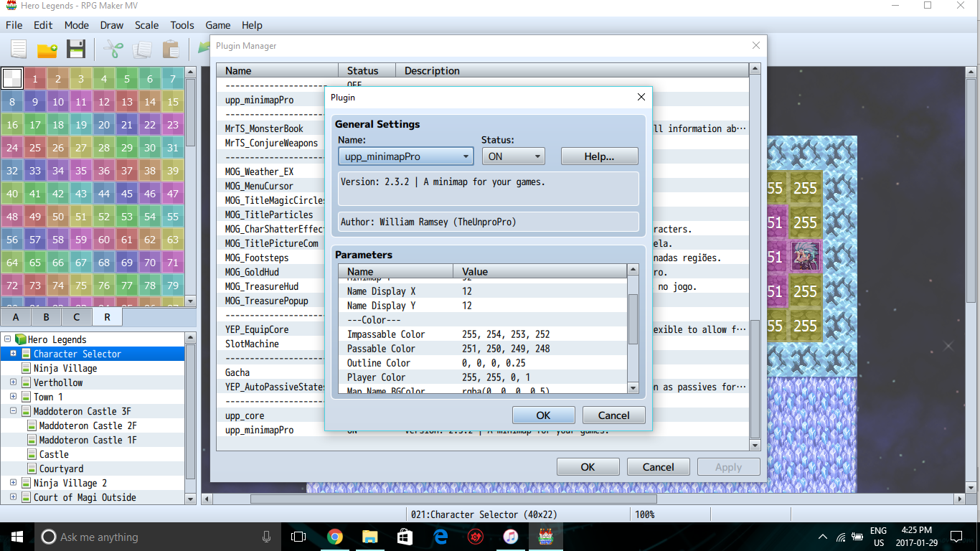Viewport: 980px width, 551px height.
Task: Open the Help menu
Action: [252, 25]
